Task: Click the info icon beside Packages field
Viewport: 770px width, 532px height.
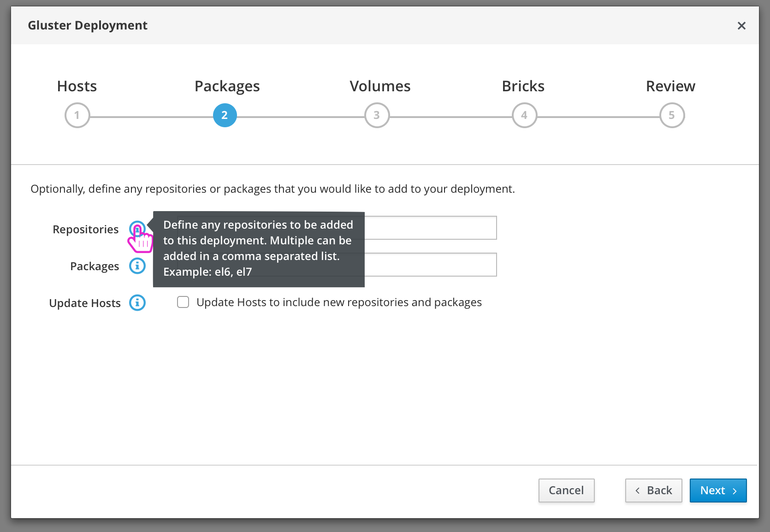Action: 137,266
